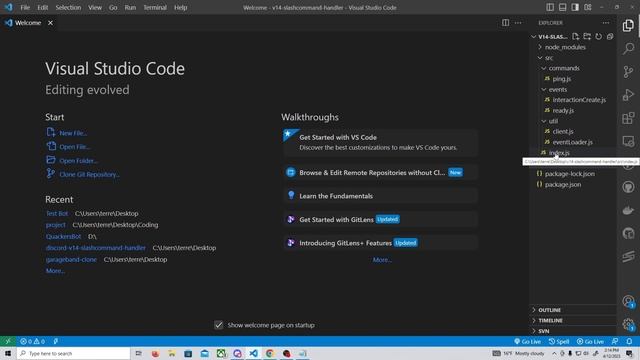Open the Manage gear icon
Image resolution: width=640 pixels, height=360 pixels.
tap(628, 325)
